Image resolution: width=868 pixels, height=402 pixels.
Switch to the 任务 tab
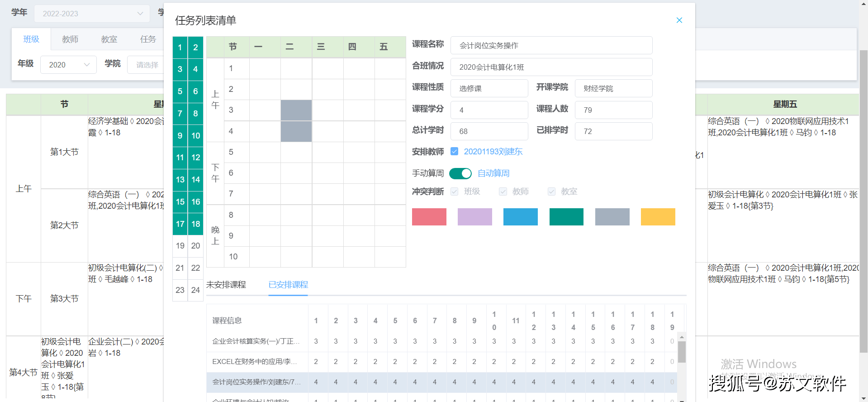tap(148, 39)
